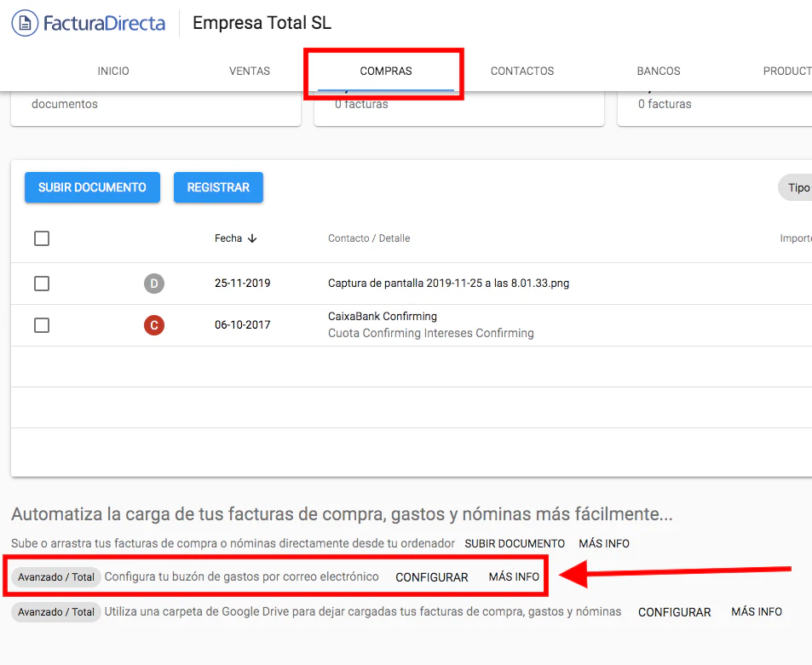
Task: Go to the VENTAS tab
Action: pos(249,71)
